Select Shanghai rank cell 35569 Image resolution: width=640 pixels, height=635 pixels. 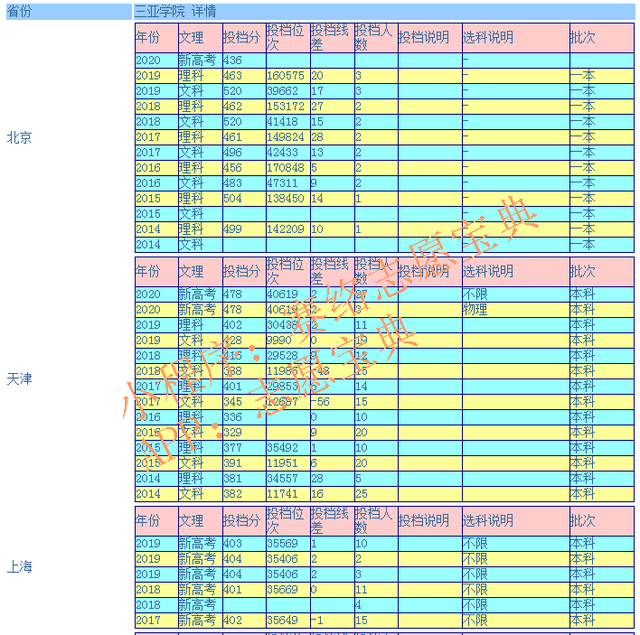click(288, 544)
